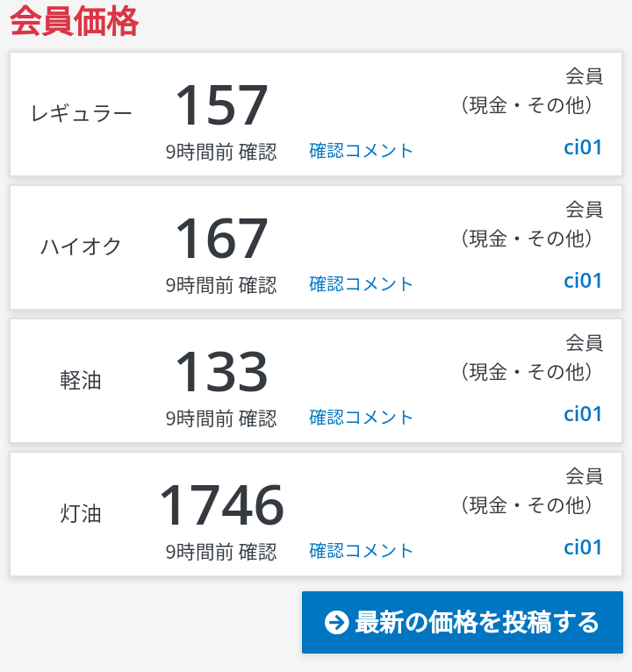Open 確認コメント for ハイオク
632x672 pixels.
(361, 284)
